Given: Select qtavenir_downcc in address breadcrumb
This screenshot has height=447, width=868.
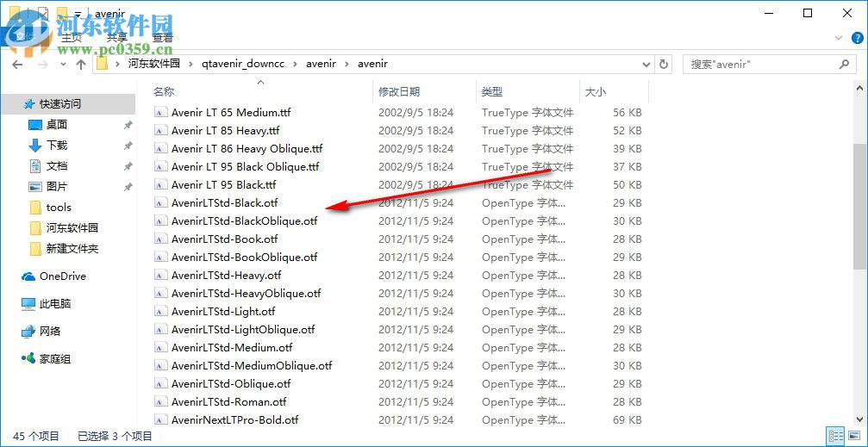Looking at the screenshot, I should click(x=243, y=64).
